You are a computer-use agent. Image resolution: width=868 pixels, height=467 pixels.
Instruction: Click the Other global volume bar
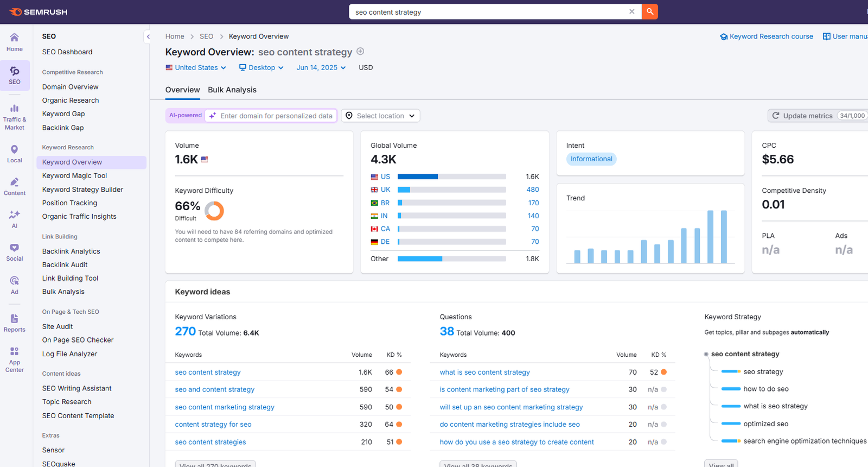452,259
